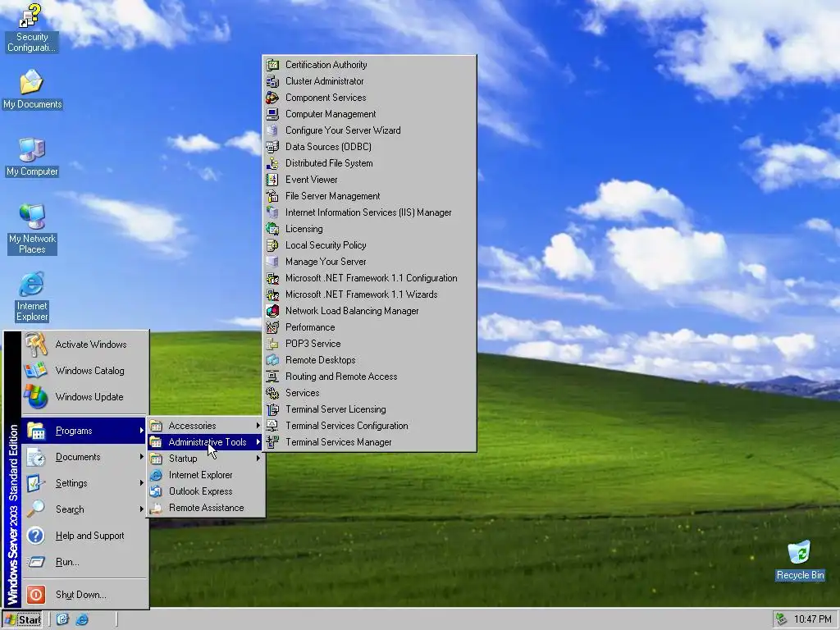The image size is (840, 630).
Task: Expand the Programs submenu arrow
Action: click(x=141, y=431)
